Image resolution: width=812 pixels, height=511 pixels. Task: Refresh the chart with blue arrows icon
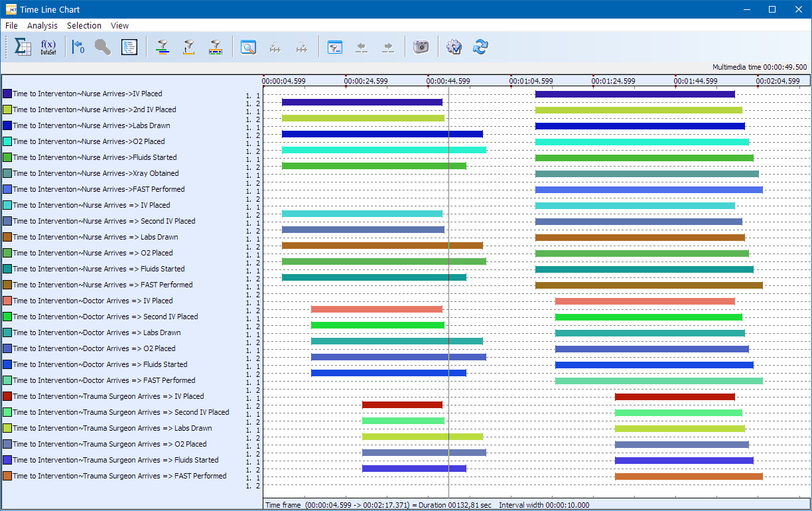click(x=480, y=47)
